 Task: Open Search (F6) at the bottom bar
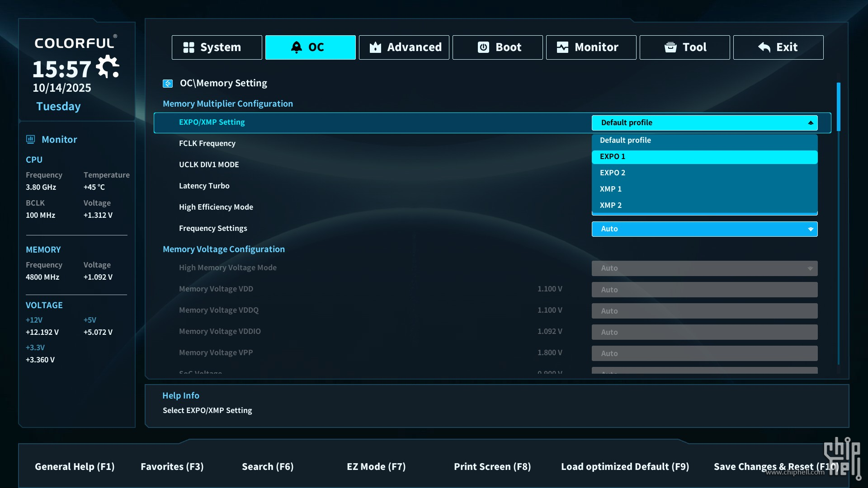point(268,466)
